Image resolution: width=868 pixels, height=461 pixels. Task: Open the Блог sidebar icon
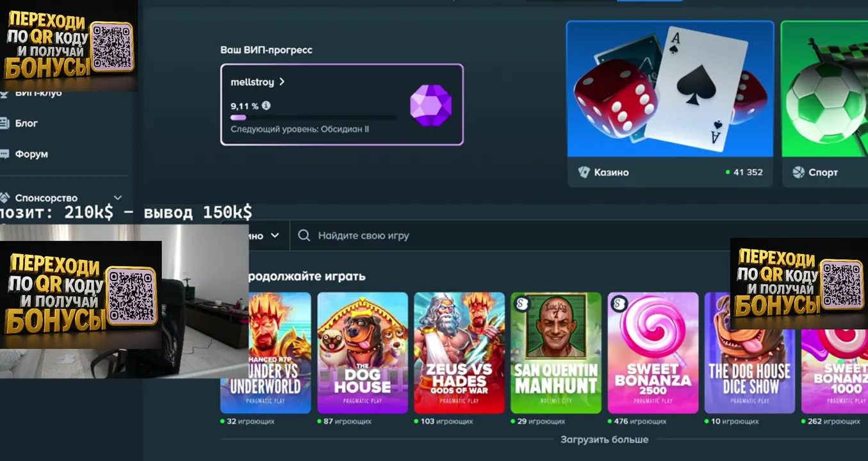click(4, 123)
